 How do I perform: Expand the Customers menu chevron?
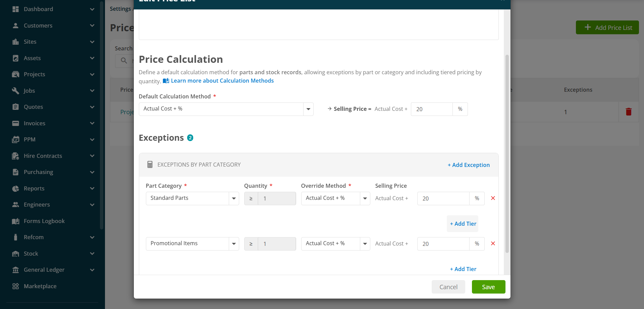click(92, 26)
